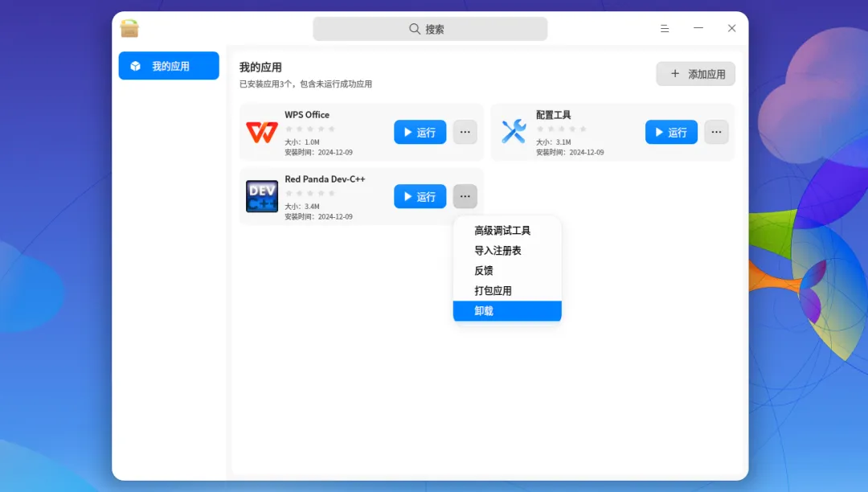Image resolution: width=868 pixels, height=492 pixels.
Task: Run 配置工具
Action: pos(671,133)
